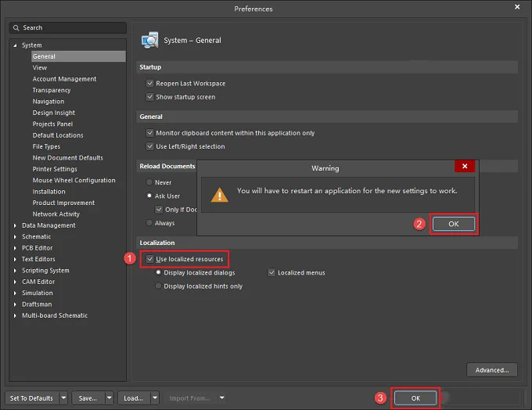This screenshot has height=410, width=532.
Task: Click OK at bottom of Preferences
Action: 415,398
